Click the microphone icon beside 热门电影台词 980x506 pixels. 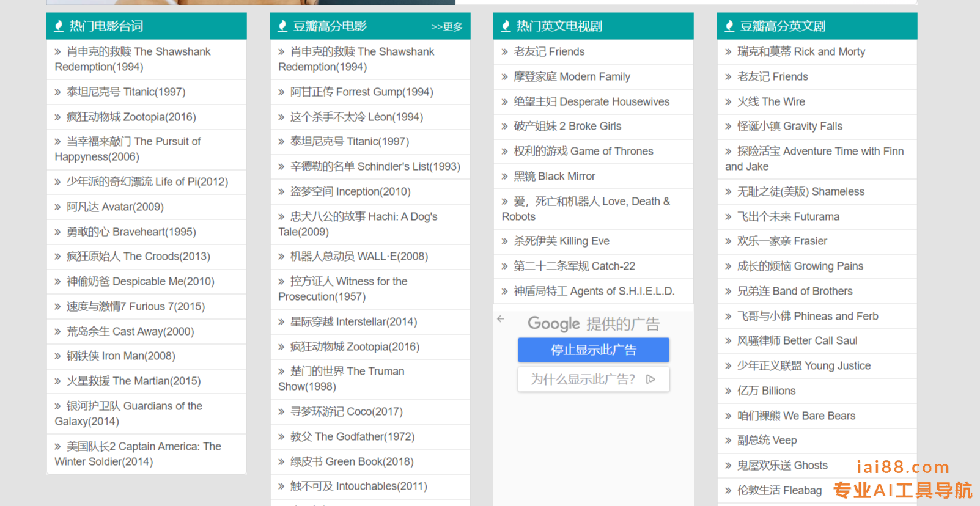coord(59,26)
